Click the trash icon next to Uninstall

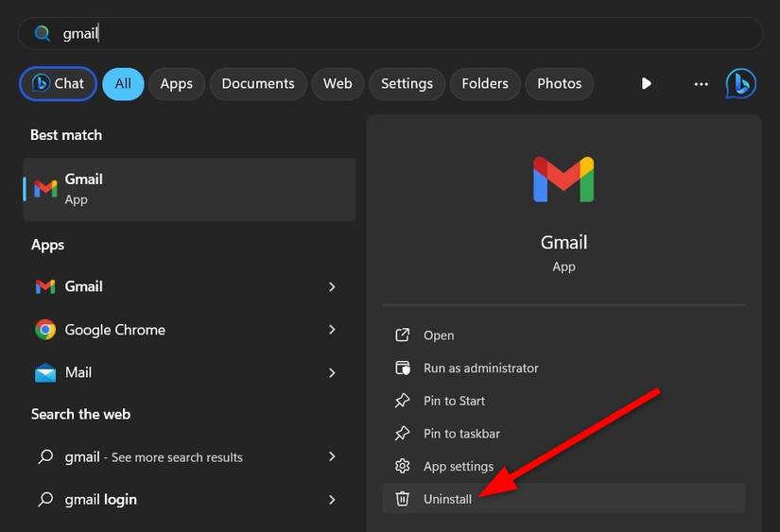pos(403,499)
